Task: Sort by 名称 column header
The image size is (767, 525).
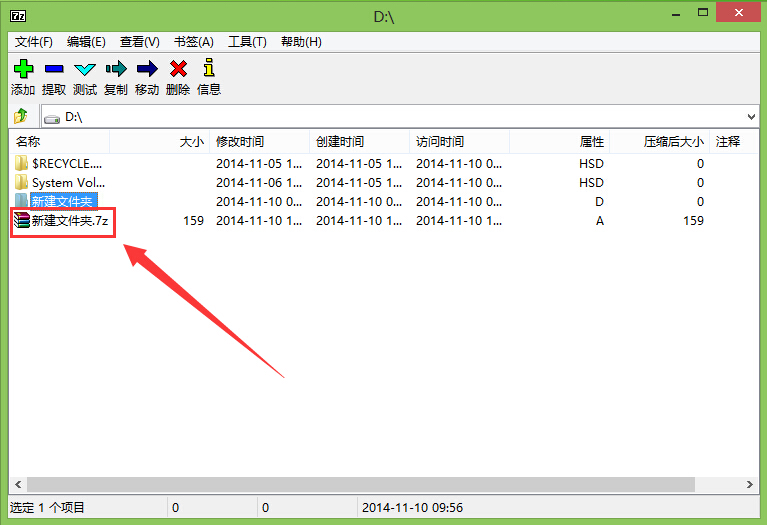Action: 59,141
